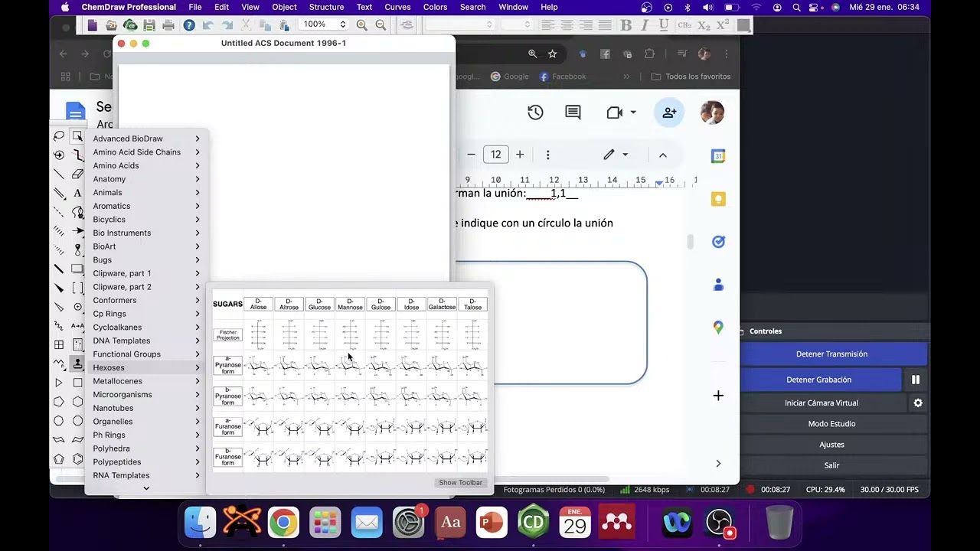Choose Hexoses in templates list
The width and height of the screenshot is (980, 551).
coord(145,367)
